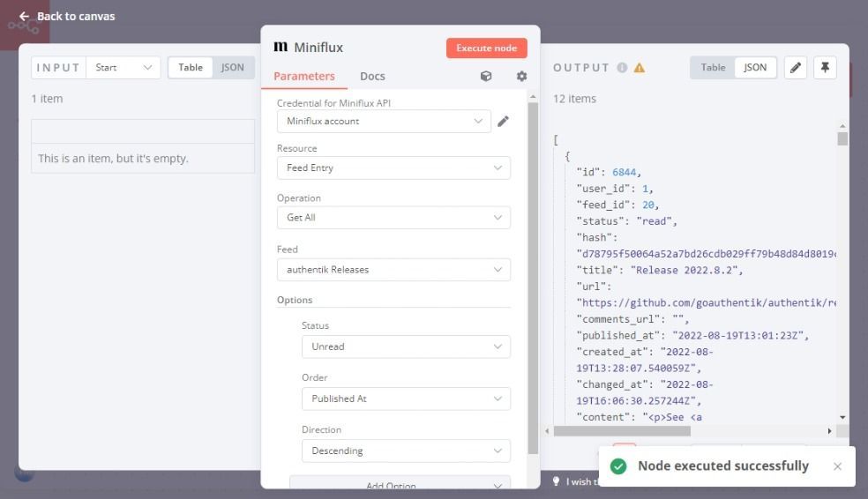868x499 pixels.
Task: Click the Miniflux node logo icon
Action: (x=281, y=47)
